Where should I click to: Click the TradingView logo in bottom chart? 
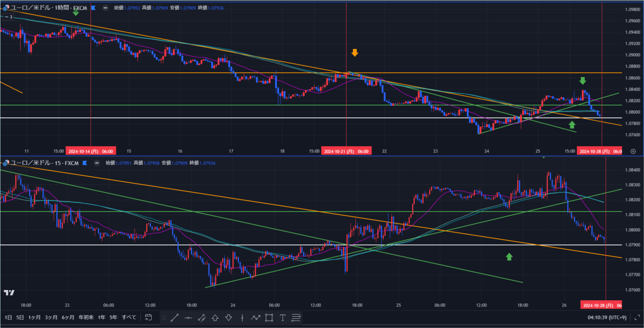(x=9, y=293)
